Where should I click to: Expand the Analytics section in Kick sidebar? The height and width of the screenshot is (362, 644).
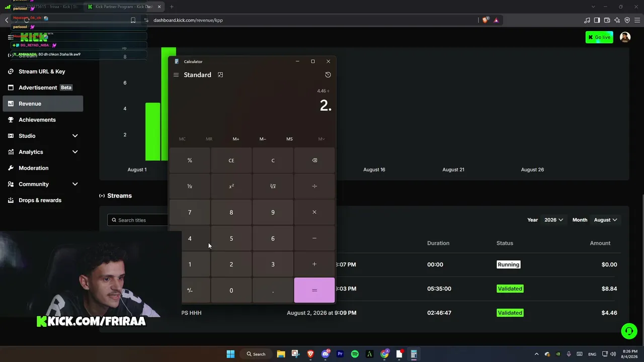pos(43,152)
